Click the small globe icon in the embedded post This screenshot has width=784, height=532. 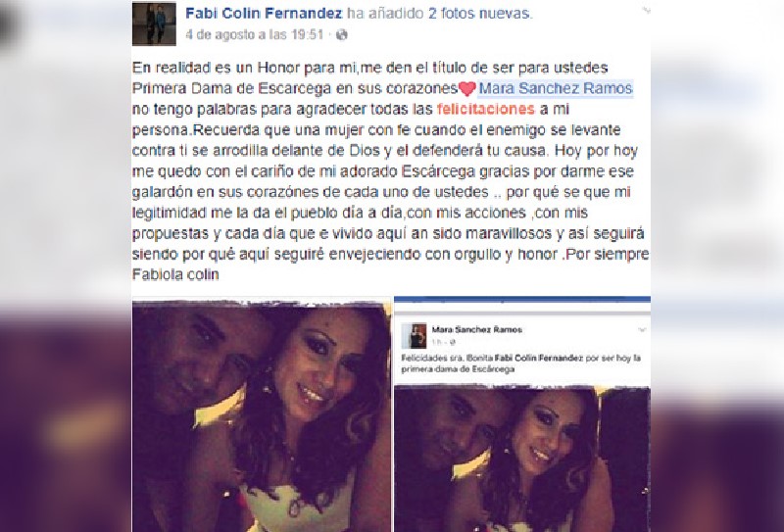[452, 343]
